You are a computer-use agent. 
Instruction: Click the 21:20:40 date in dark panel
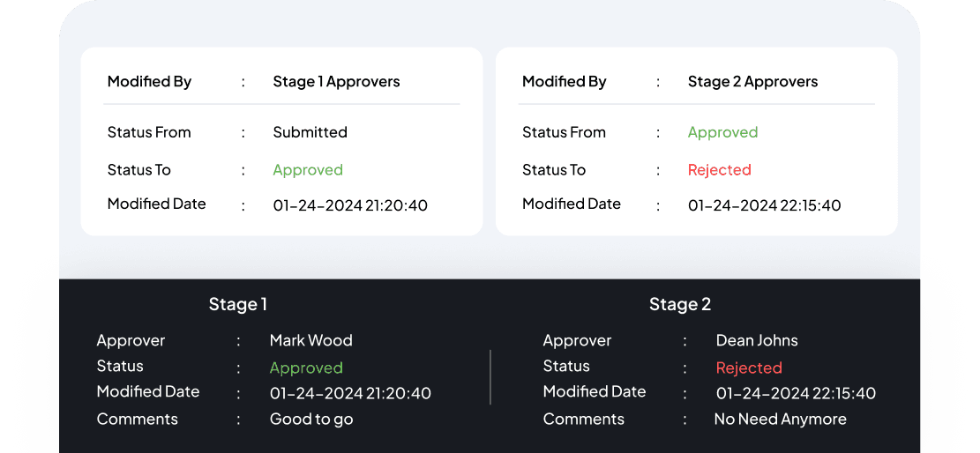[x=350, y=393]
